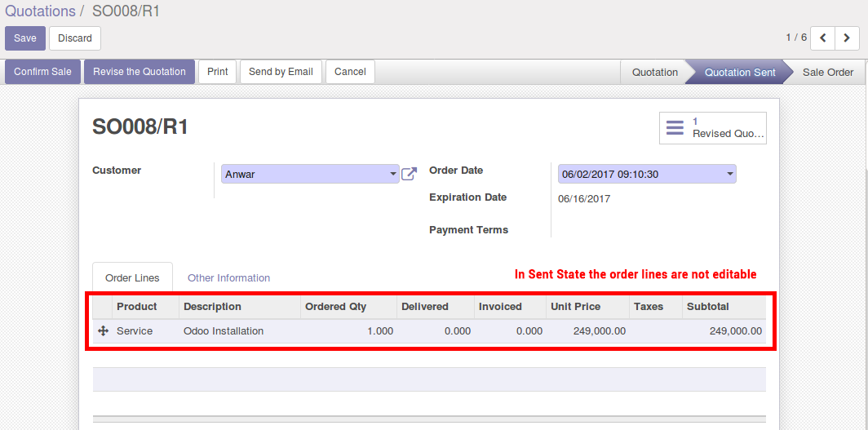This screenshot has height=430, width=868.
Task: Click the drag handle on the Service line
Action: (103, 331)
